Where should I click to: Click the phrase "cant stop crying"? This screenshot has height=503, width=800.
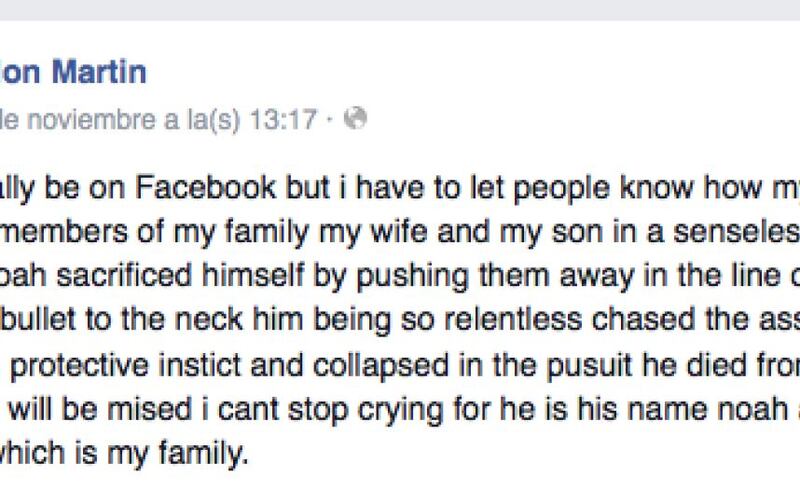331,411
